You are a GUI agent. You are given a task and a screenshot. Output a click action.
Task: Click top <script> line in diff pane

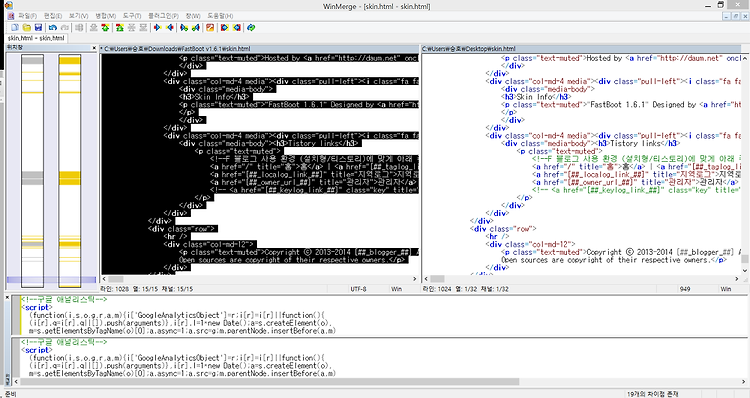pyautogui.click(x=36, y=308)
